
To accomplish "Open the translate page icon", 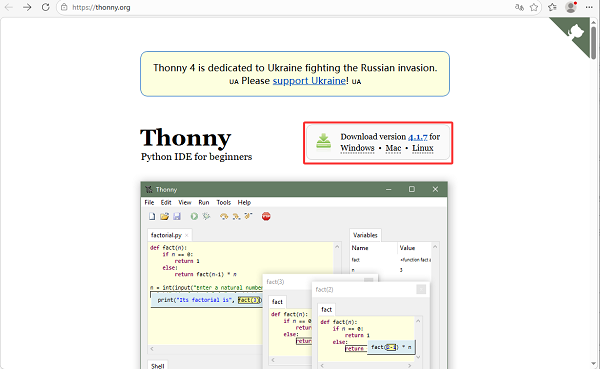I will [519, 7].
